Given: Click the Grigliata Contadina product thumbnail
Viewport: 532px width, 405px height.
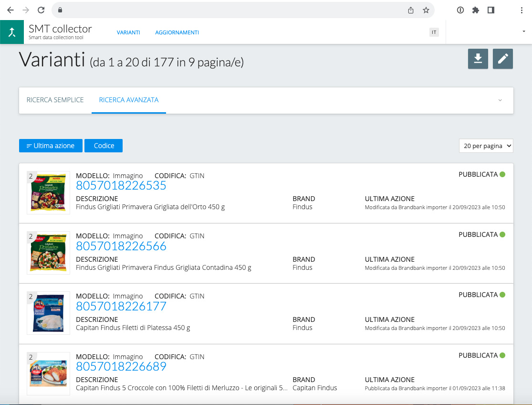Looking at the screenshot, I should coord(49,253).
